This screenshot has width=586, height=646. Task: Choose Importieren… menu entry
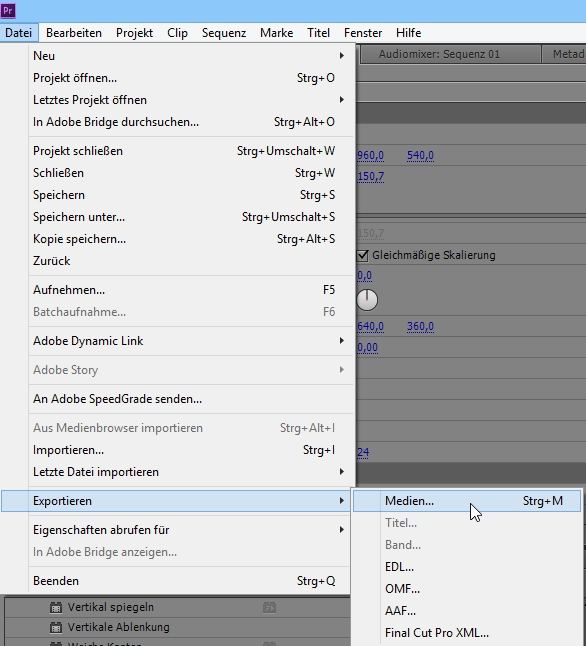[x=188, y=450]
